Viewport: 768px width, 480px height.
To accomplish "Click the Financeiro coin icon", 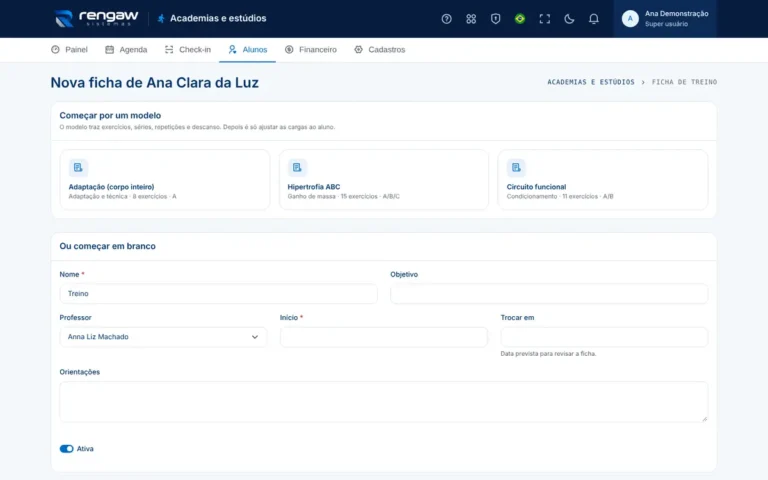I will [x=289, y=49].
